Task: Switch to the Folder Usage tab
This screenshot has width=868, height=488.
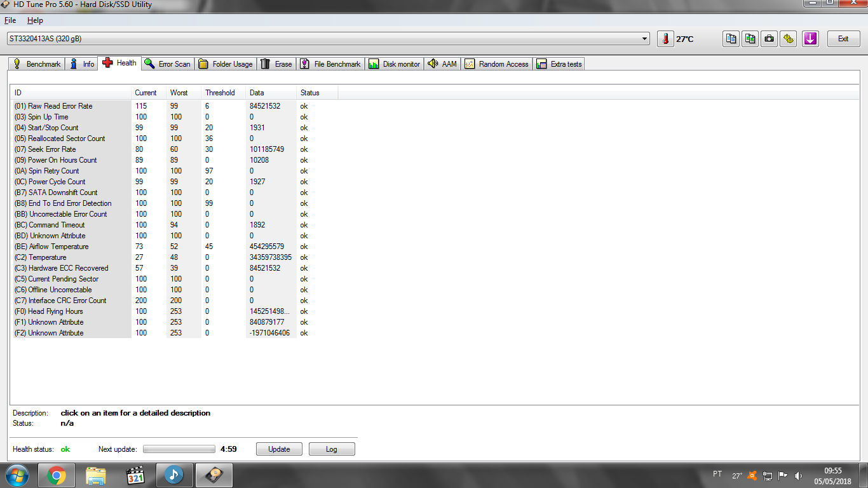Action: 226,64
